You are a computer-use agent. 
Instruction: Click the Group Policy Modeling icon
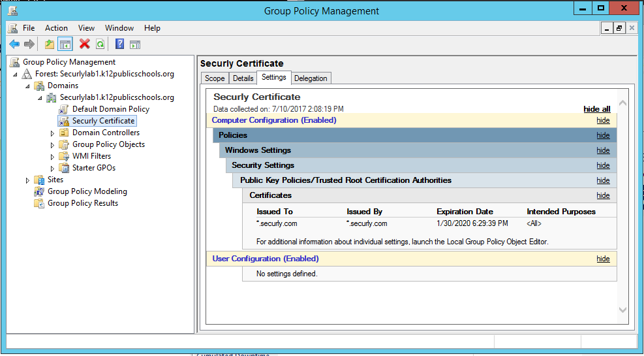point(39,191)
